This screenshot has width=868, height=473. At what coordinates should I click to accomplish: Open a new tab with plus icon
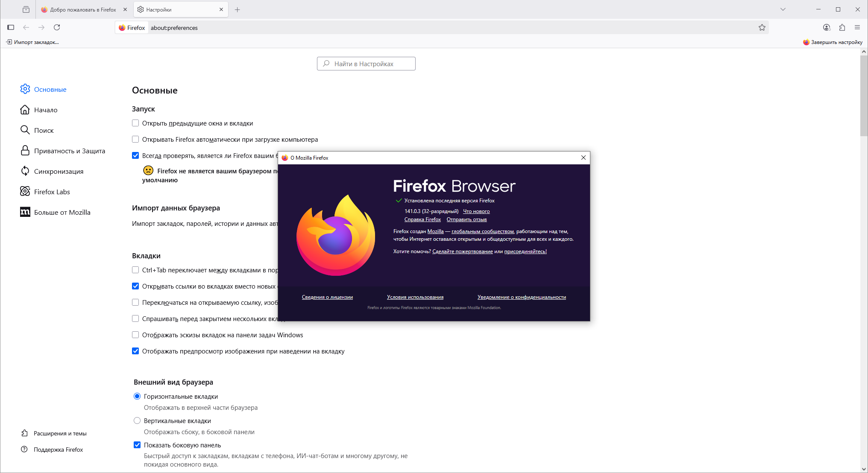(x=238, y=9)
